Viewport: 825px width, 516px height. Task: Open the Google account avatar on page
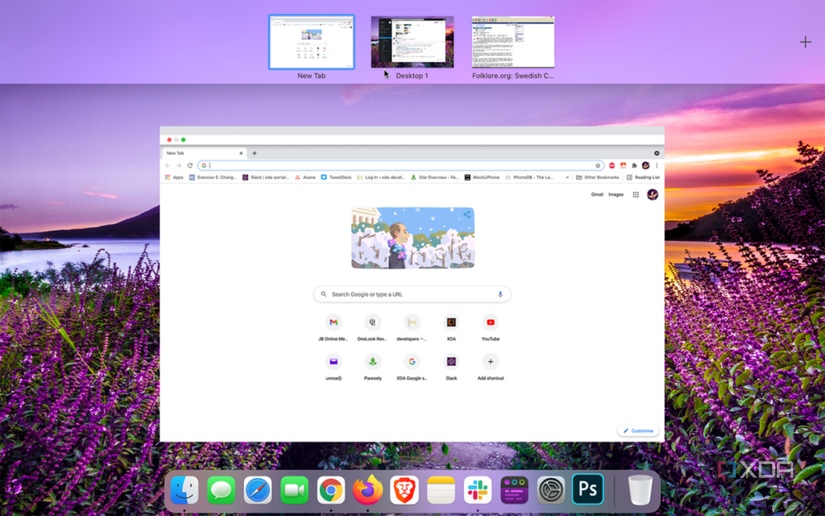pos(652,195)
